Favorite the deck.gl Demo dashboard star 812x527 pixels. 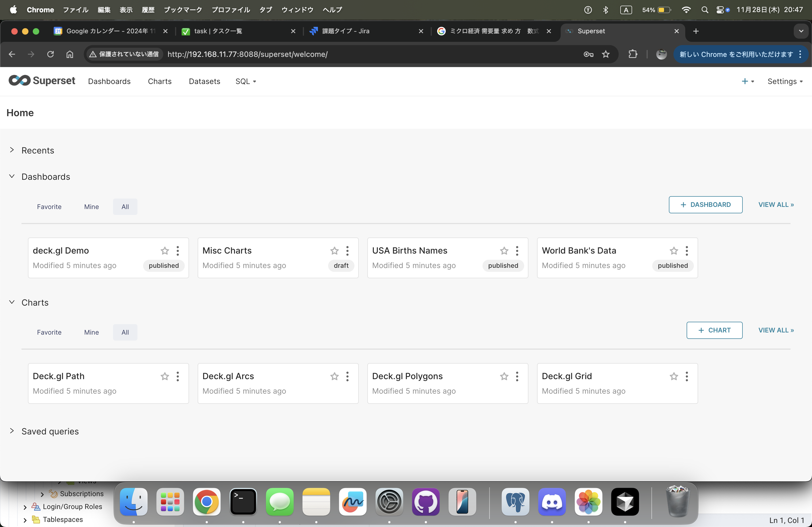(x=165, y=251)
